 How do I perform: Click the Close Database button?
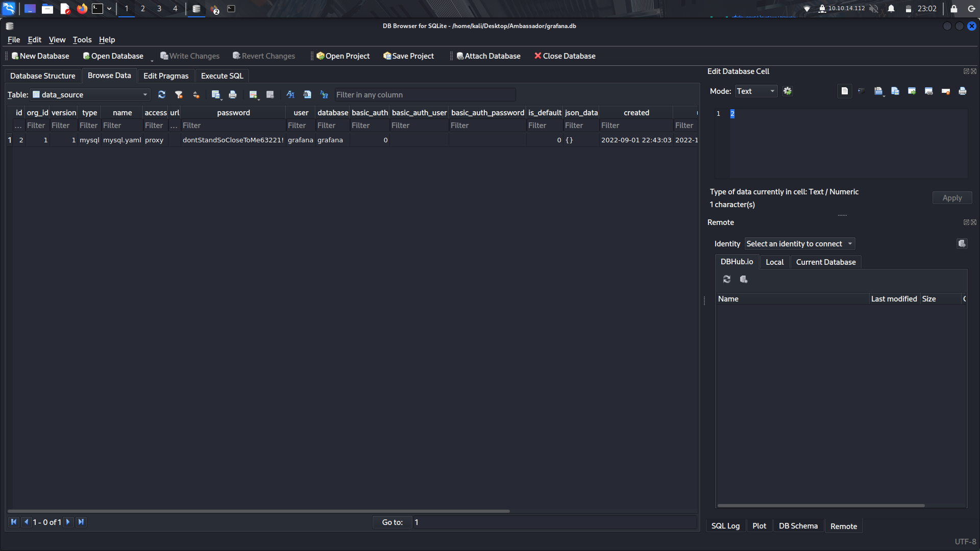(565, 56)
